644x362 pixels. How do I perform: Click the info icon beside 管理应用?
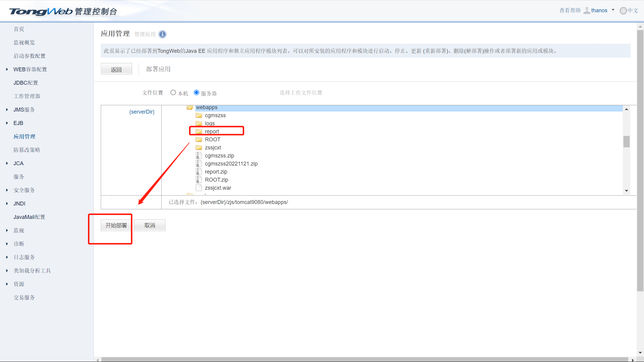(x=162, y=34)
